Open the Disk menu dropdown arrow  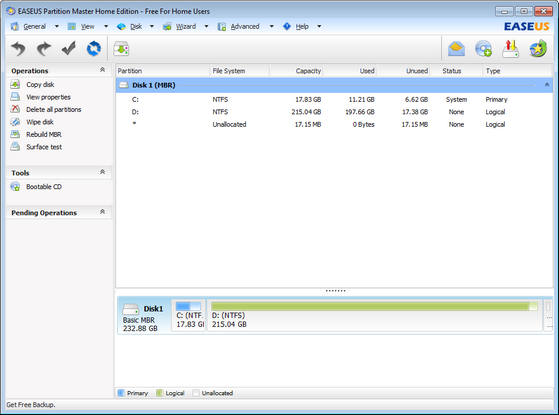point(152,26)
